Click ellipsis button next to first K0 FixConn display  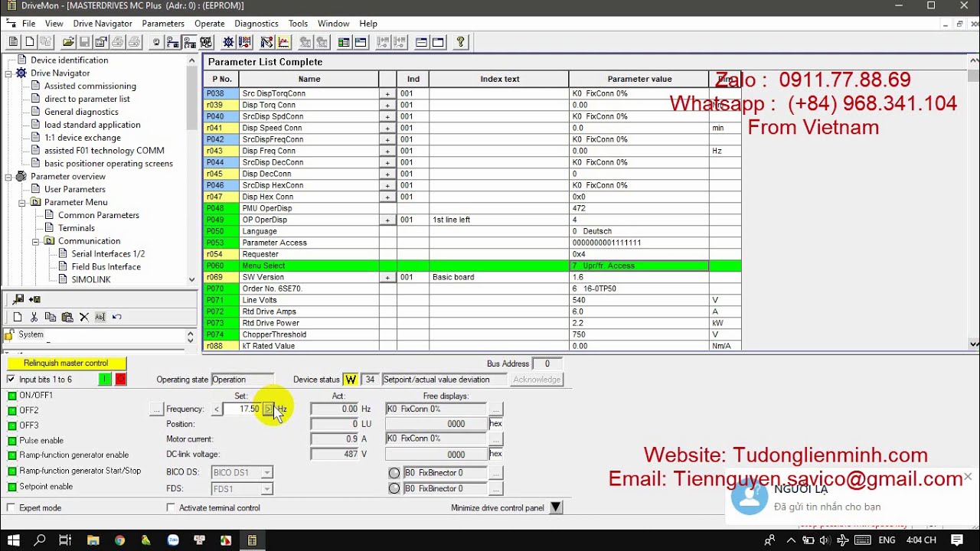point(495,409)
